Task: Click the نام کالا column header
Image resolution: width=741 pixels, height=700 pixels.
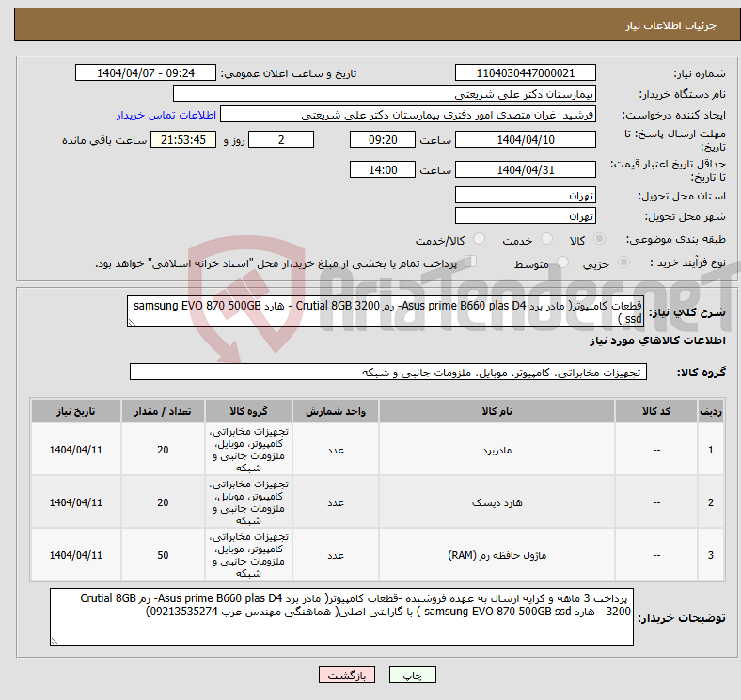Action: click(x=497, y=411)
